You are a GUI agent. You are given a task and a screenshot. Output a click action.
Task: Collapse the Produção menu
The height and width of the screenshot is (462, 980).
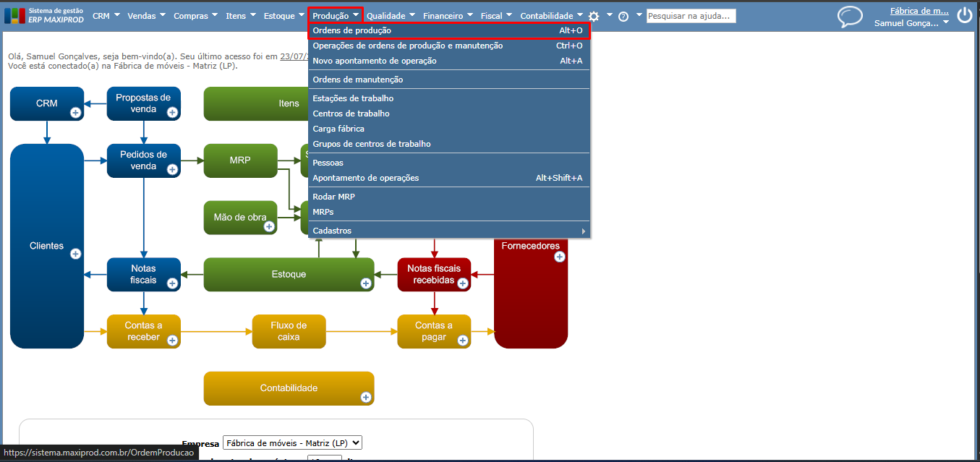tap(336, 16)
